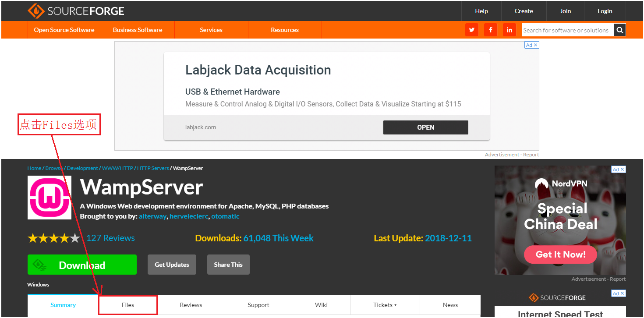The height and width of the screenshot is (318, 644).
Task: Open SourceForge Facebook page icon
Action: click(491, 30)
